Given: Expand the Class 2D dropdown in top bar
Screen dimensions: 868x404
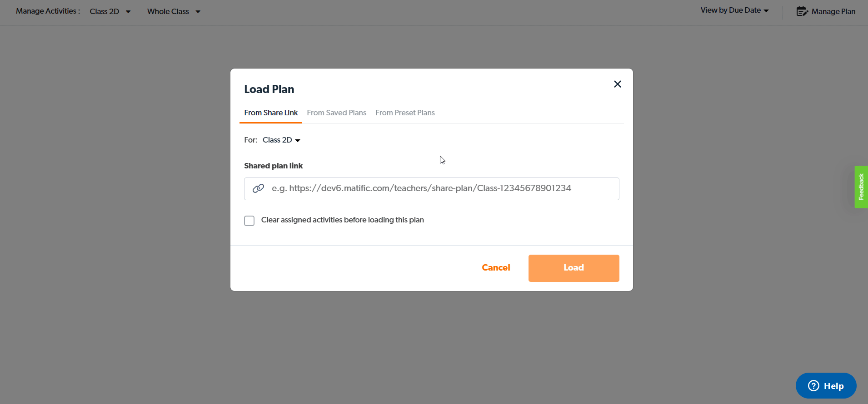Looking at the screenshot, I should (x=110, y=11).
